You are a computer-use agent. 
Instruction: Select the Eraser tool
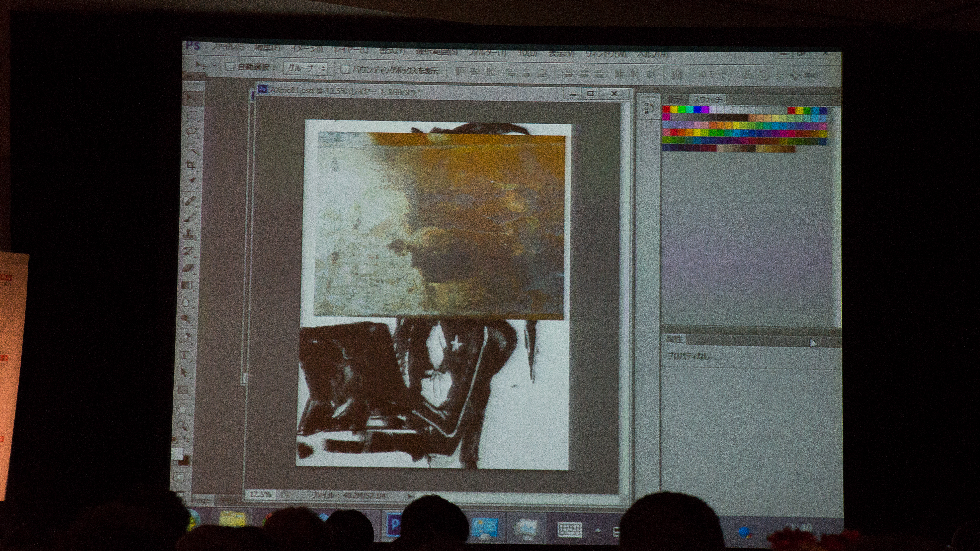coord(188,269)
